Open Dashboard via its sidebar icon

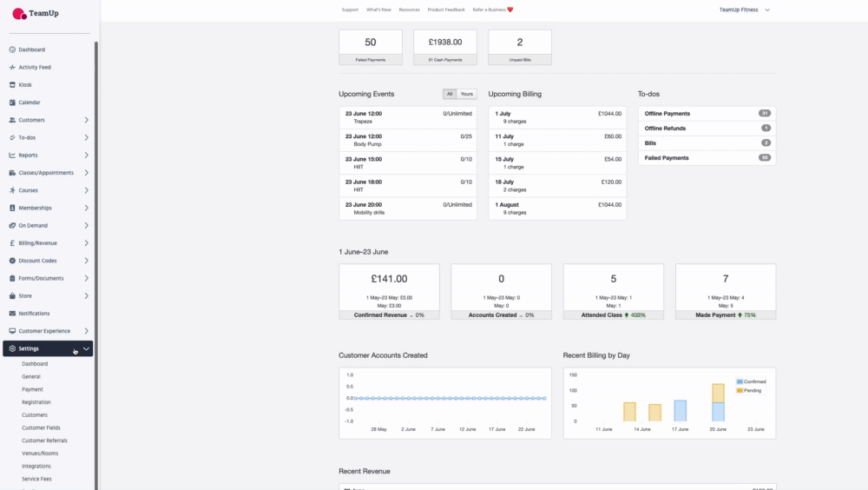[x=11, y=50]
